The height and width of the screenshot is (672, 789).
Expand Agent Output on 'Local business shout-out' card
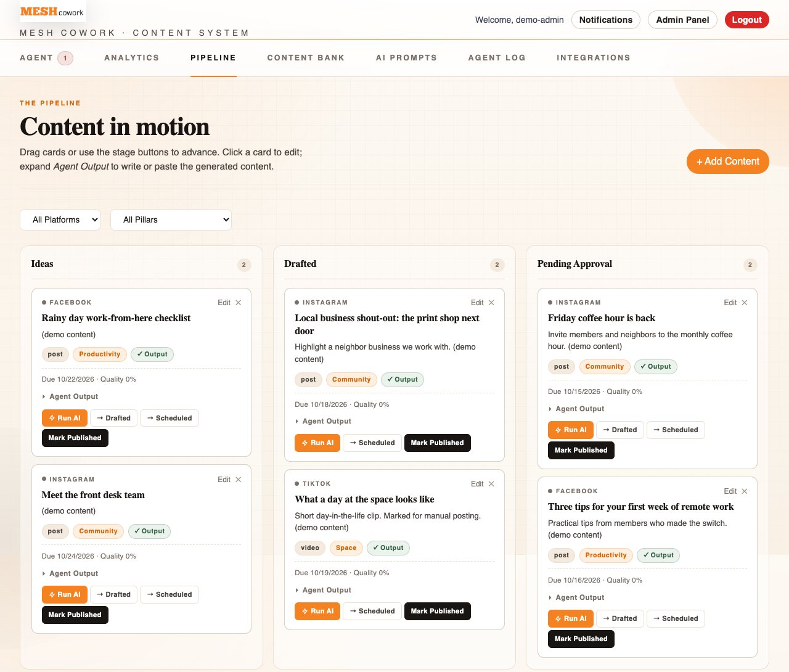(x=323, y=421)
